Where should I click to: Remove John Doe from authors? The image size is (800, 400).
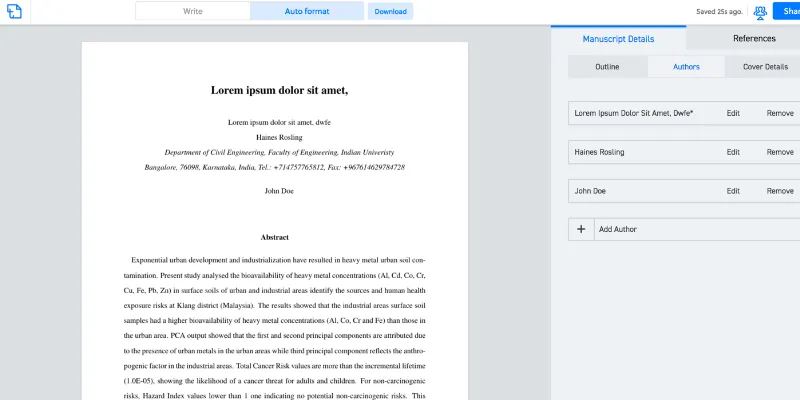780,191
